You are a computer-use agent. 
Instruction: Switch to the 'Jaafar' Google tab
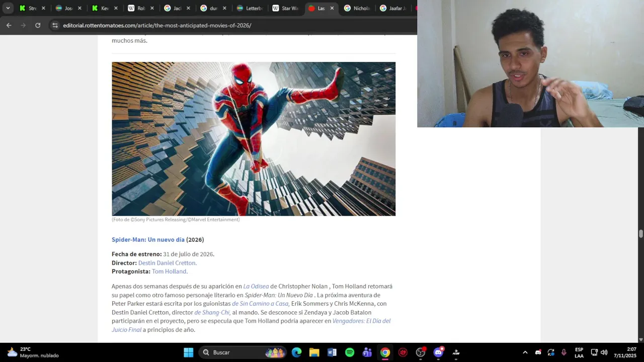tap(393, 8)
